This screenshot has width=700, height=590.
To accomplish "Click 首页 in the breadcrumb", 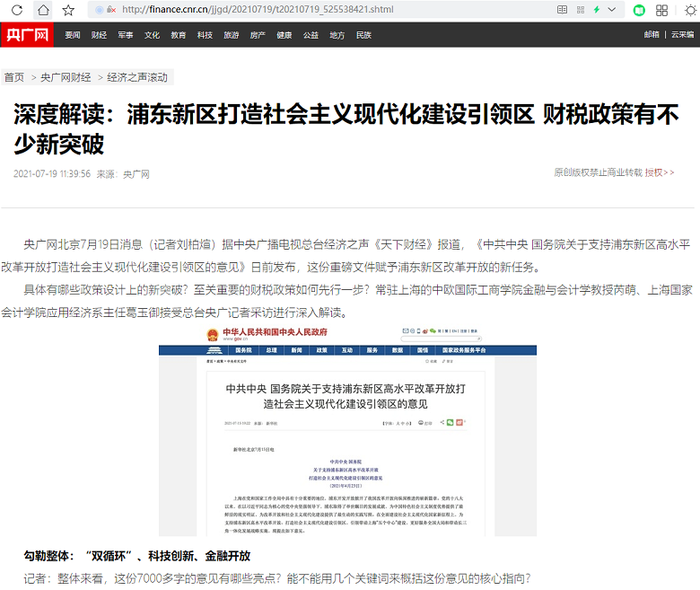I will [14, 77].
